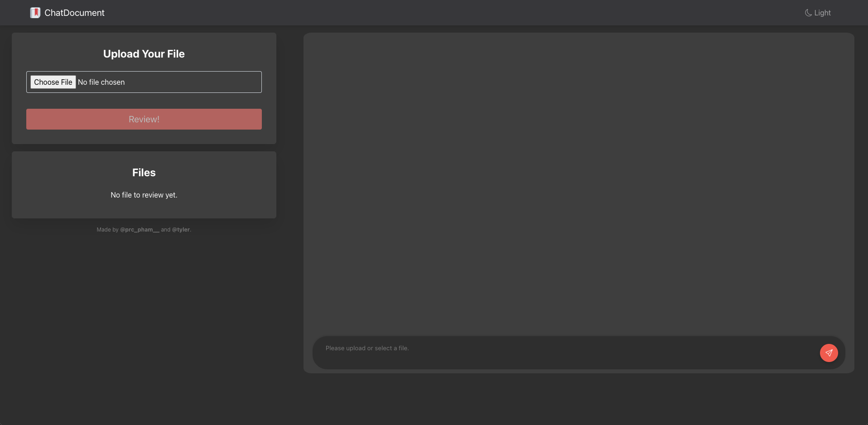This screenshot has height=425, width=868.
Task: Click the empty right side of the file input box
Action: 204,82
